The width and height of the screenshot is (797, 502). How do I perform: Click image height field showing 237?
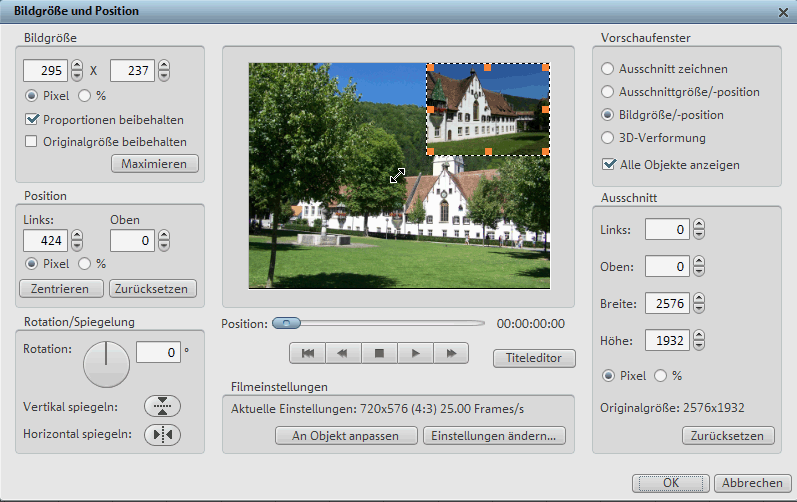tap(132, 70)
